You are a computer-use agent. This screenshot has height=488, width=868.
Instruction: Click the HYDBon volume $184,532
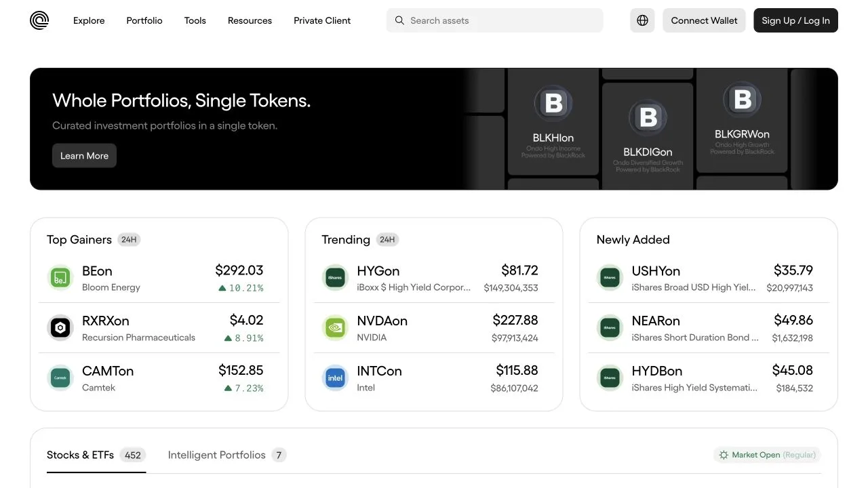click(x=795, y=388)
